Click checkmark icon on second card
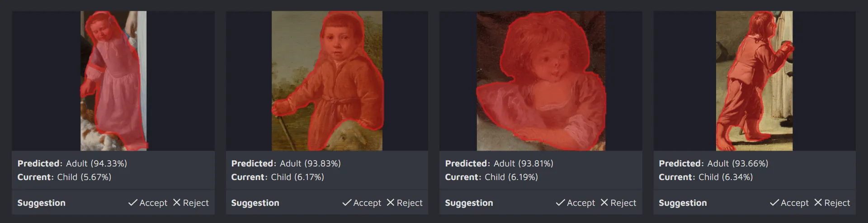Viewport: 868px width, 223px height. pos(346,203)
